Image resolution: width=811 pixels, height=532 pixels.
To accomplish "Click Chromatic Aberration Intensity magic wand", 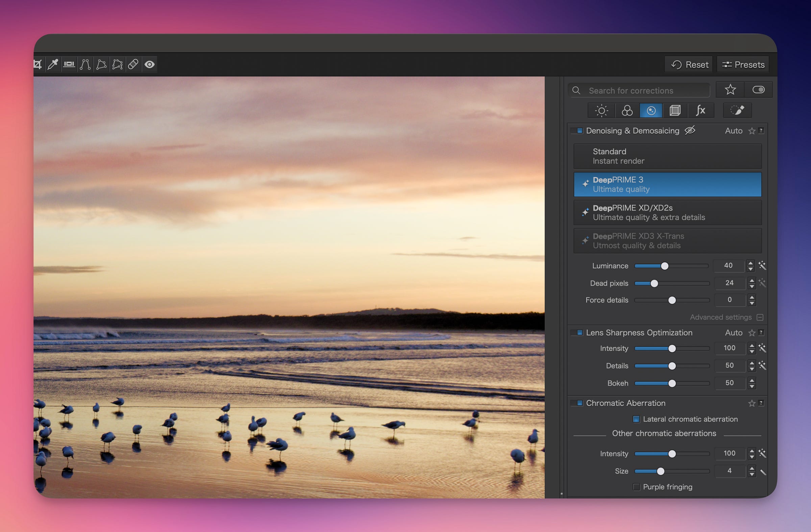I will click(x=762, y=453).
